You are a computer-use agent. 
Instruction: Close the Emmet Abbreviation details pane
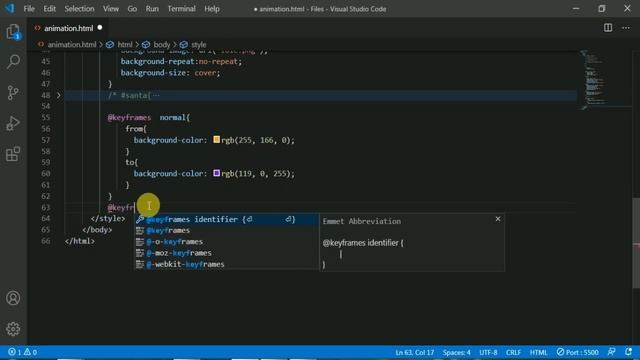click(498, 219)
